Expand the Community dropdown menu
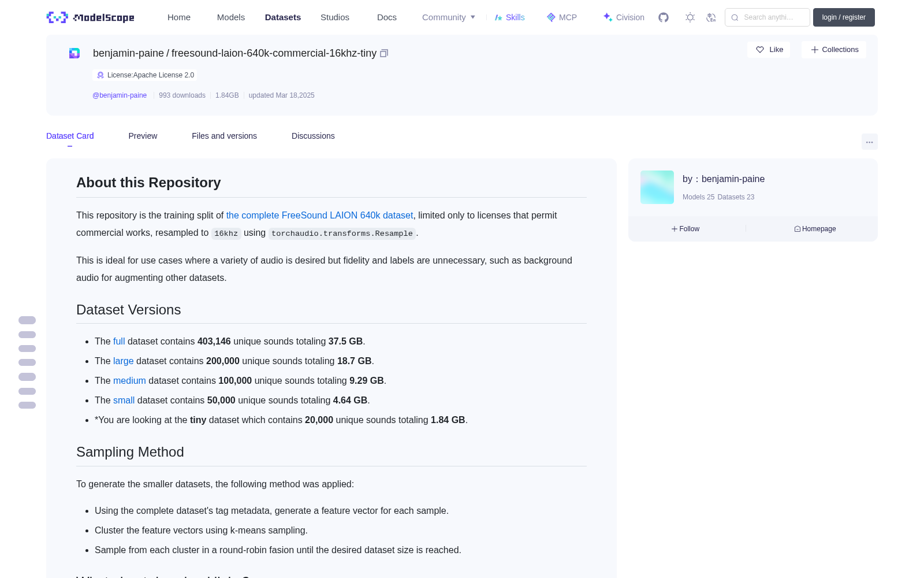This screenshot has height=578, width=924. pos(449,17)
